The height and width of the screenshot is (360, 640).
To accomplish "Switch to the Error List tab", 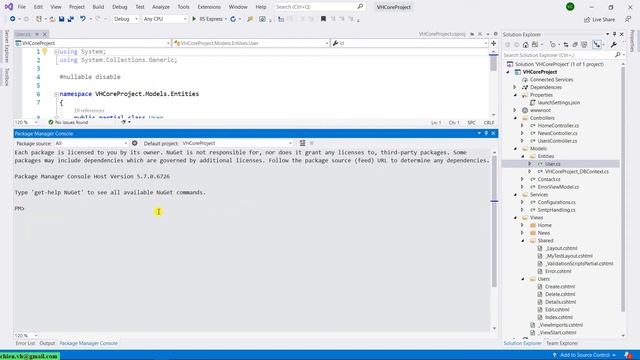I will coord(25,343).
